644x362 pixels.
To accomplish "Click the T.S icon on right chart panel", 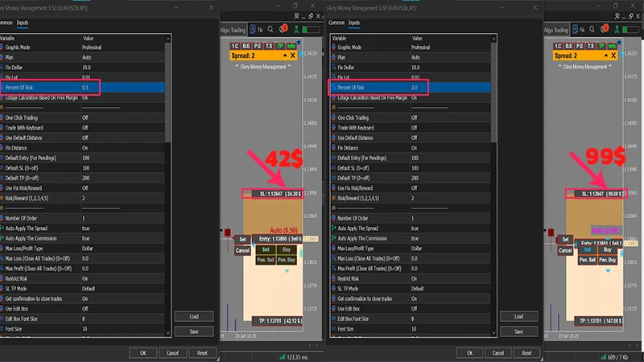I will click(x=591, y=46).
